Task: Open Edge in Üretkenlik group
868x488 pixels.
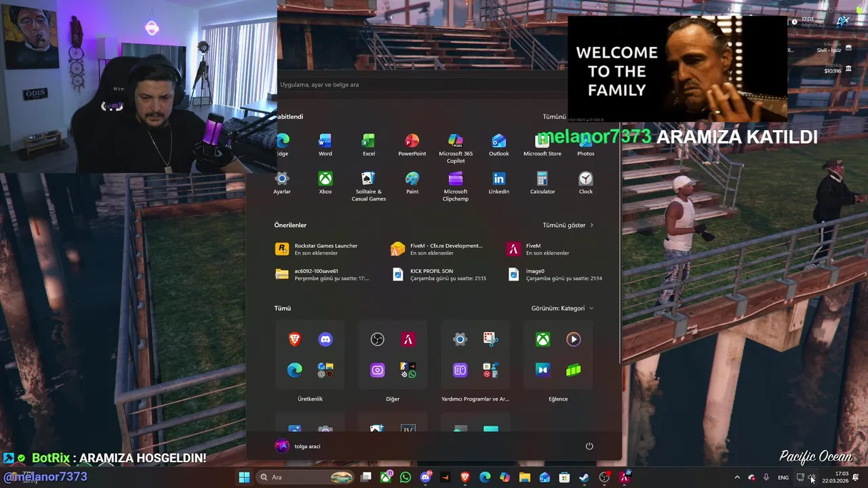Action: [x=295, y=370]
